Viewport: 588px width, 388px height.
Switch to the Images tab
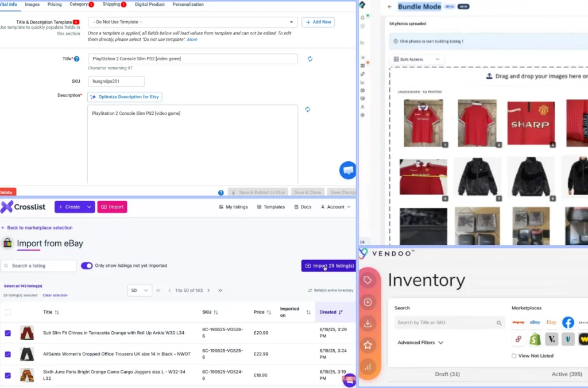point(32,5)
